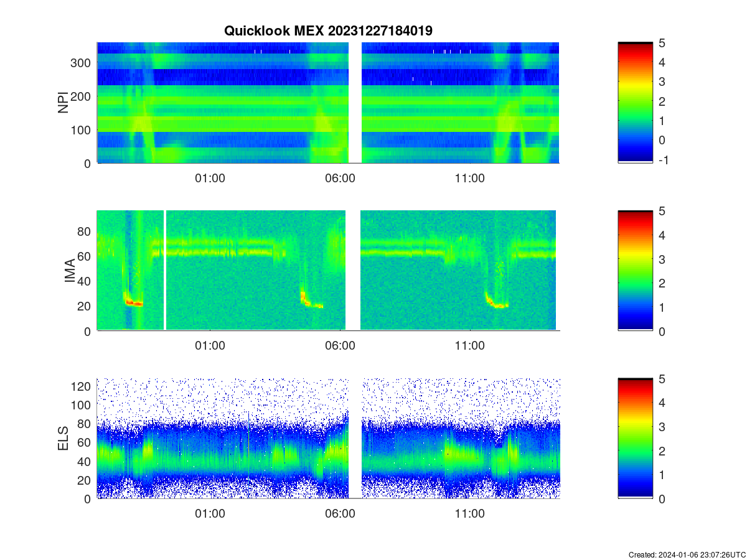Viewport: 747px width, 560px height.
Task: Click the ELS panel colorbar
Action: tap(635, 438)
